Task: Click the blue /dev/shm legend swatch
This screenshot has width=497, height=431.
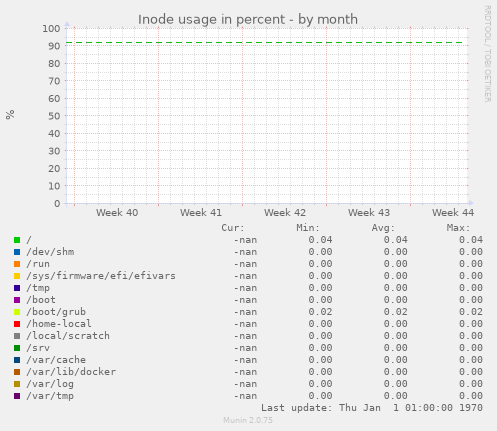Action: pyautogui.click(x=17, y=252)
